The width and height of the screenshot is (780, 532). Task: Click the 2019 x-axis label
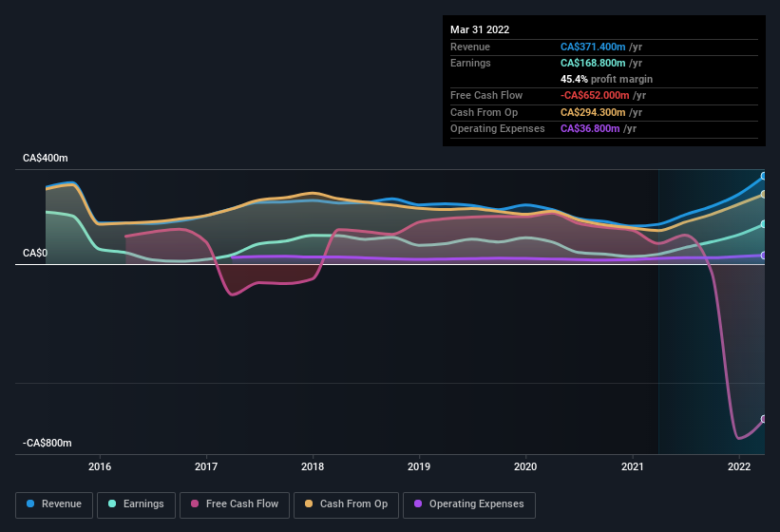(419, 466)
